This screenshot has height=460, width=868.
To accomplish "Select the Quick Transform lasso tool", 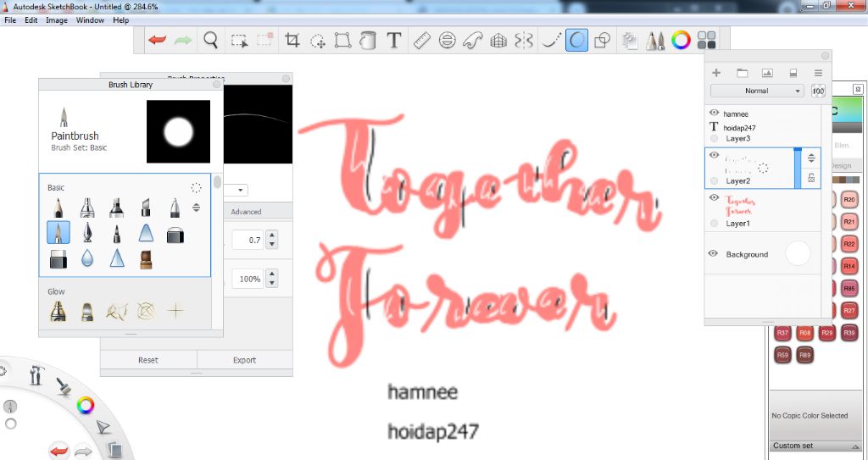I will (318, 41).
